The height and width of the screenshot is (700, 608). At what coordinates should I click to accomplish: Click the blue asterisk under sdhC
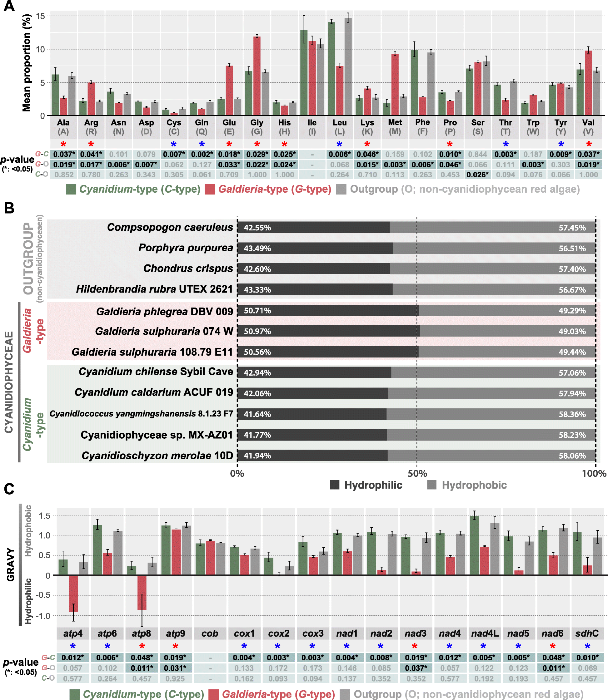point(587,646)
